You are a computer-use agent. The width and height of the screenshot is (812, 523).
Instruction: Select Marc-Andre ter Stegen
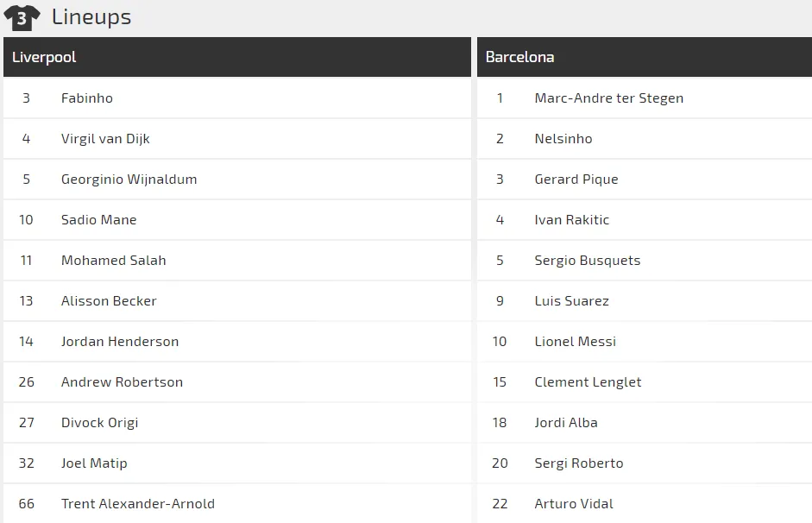(608, 98)
